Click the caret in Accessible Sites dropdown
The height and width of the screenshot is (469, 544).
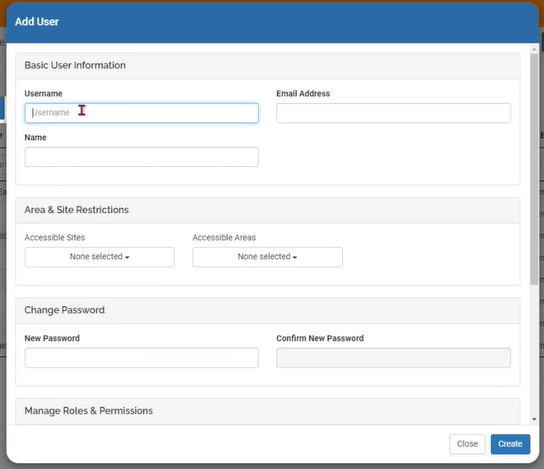coord(127,257)
